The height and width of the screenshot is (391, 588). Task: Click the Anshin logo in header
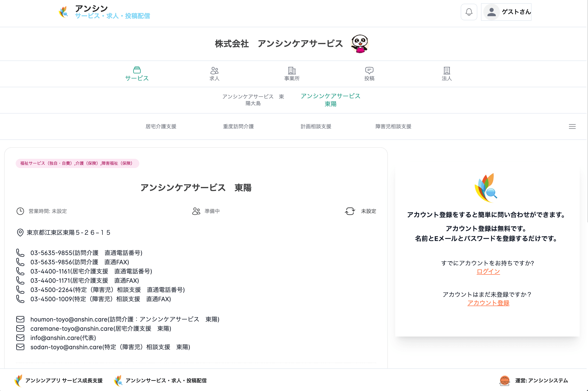(x=63, y=12)
